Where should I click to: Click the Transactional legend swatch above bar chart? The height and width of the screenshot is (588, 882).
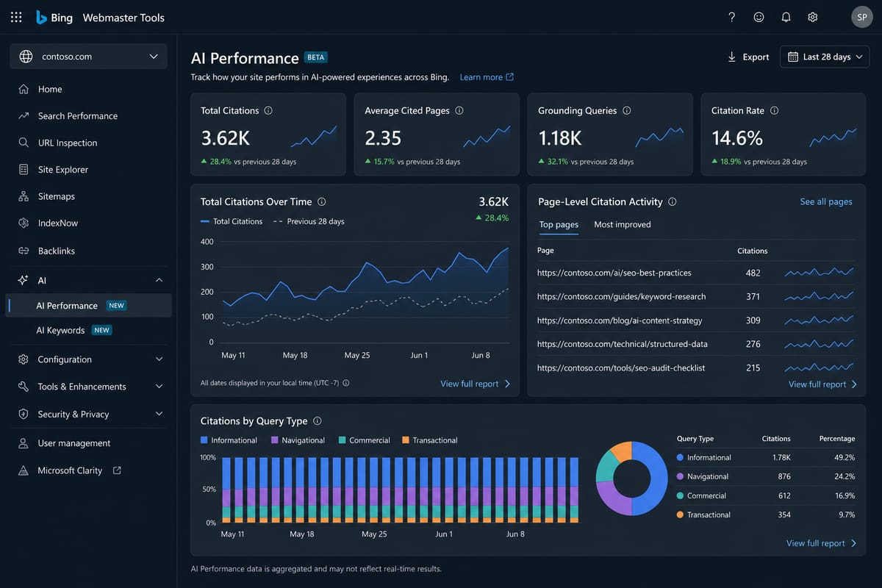coord(406,440)
